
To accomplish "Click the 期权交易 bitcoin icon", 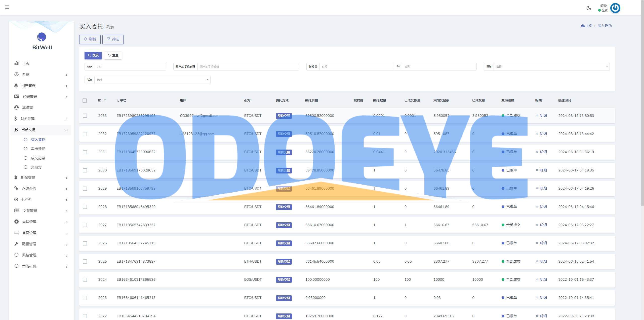I will [x=16, y=177].
